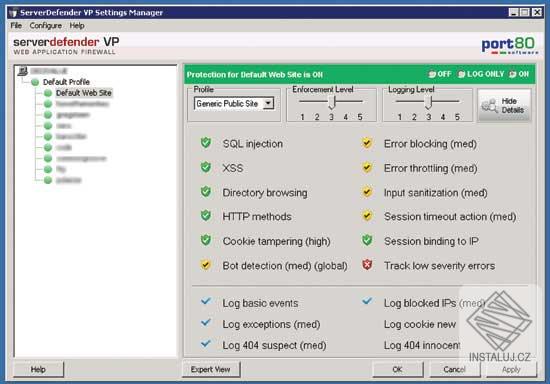Confirm with the OK button
The image size is (550, 384).
click(397, 369)
